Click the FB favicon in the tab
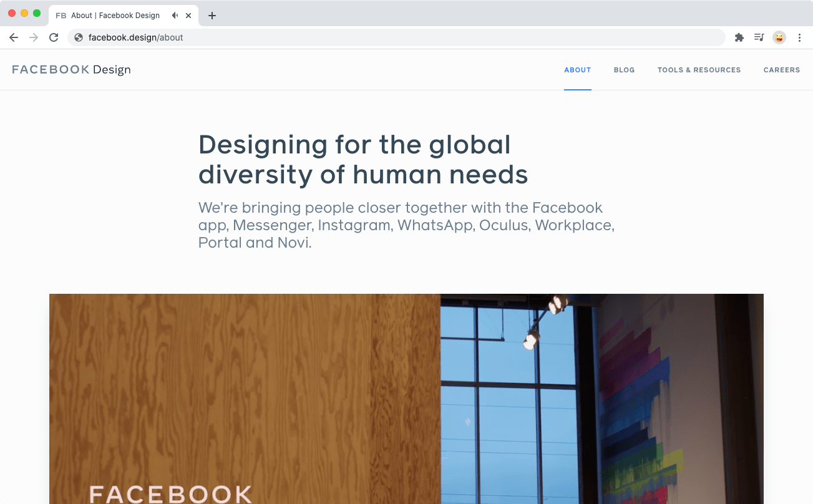Screen dimensions: 813x504 tap(61, 16)
